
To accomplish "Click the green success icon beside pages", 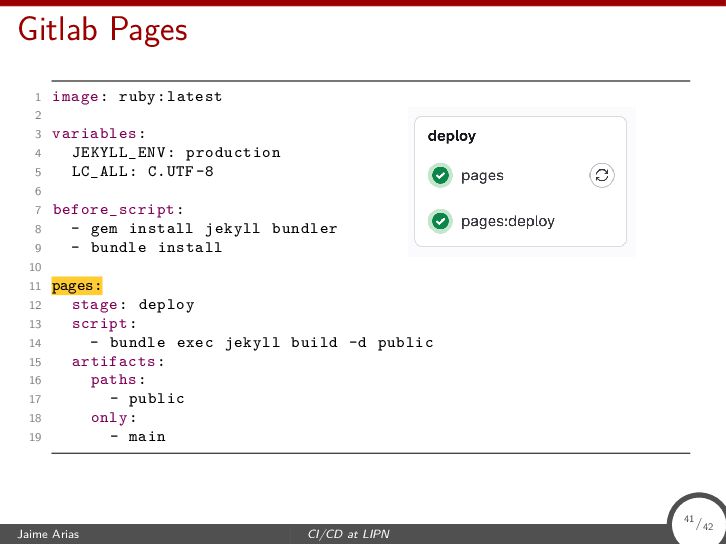I will [440, 175].
